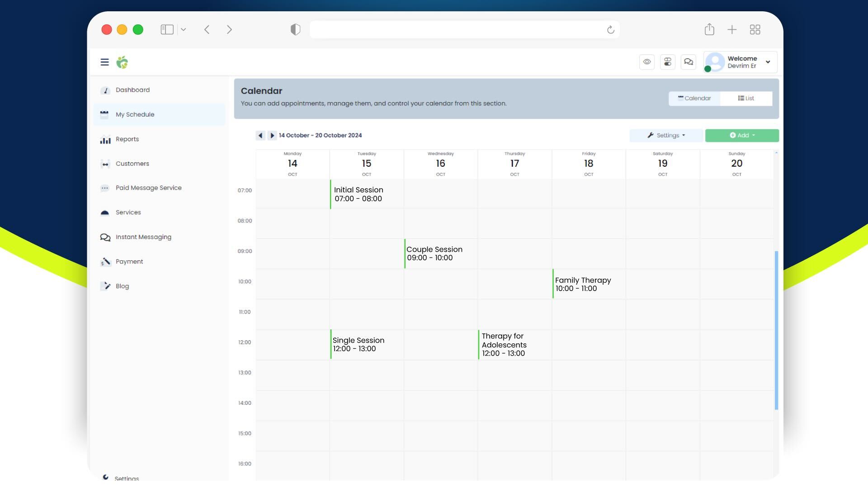The height and width of the screenshot is (488, 868).
Task: Click the My Schedule menu item
Action: click(x=135, y=114)
